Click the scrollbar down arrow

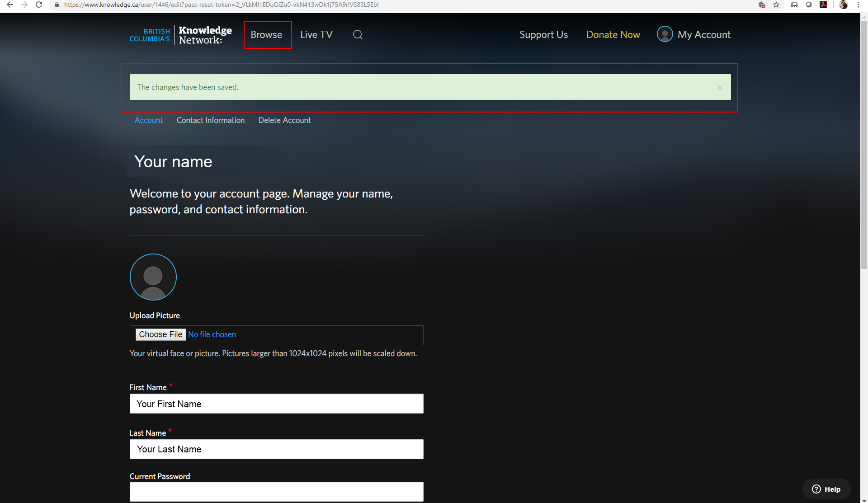pos(864,499)
